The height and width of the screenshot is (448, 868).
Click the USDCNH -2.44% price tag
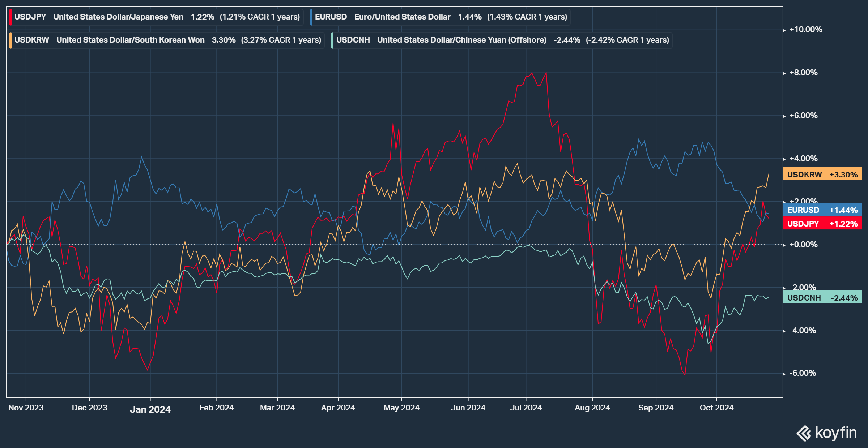[x=822, y=298]
